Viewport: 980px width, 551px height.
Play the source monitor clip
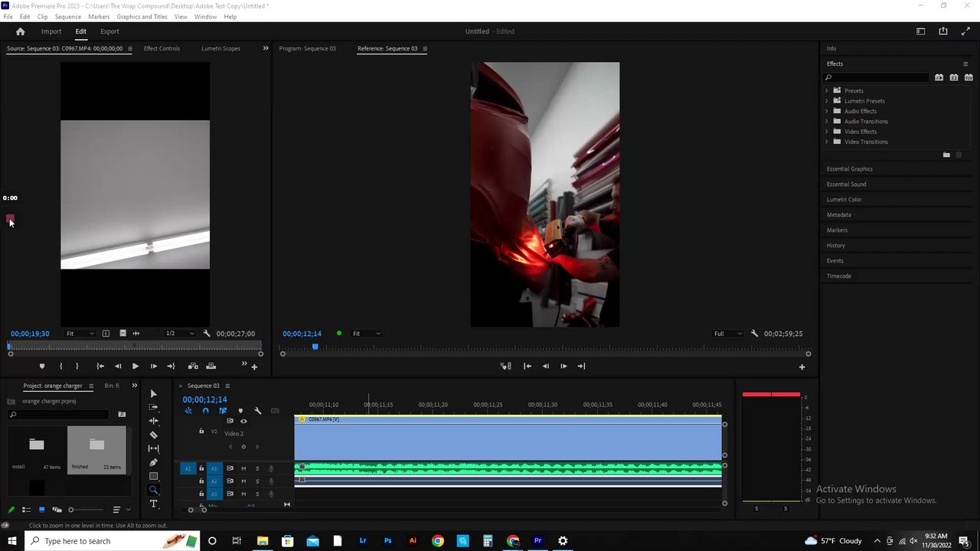tap(136, 367)
